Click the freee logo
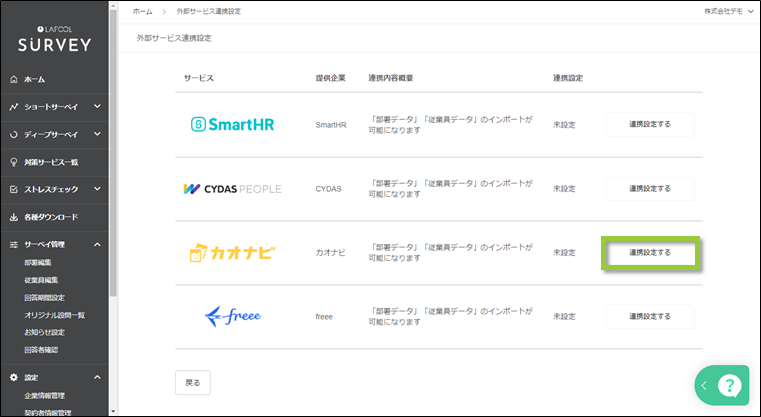Screen dimensions: 761x417 click(232, 315)
